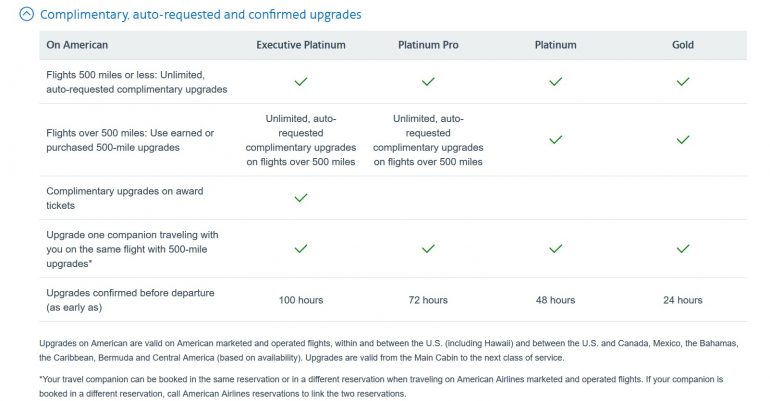Click Platinum Pro checkmark for companion upgrade
Image resolution: width=770 pixels, height=401 pixels.
[428, 248]
